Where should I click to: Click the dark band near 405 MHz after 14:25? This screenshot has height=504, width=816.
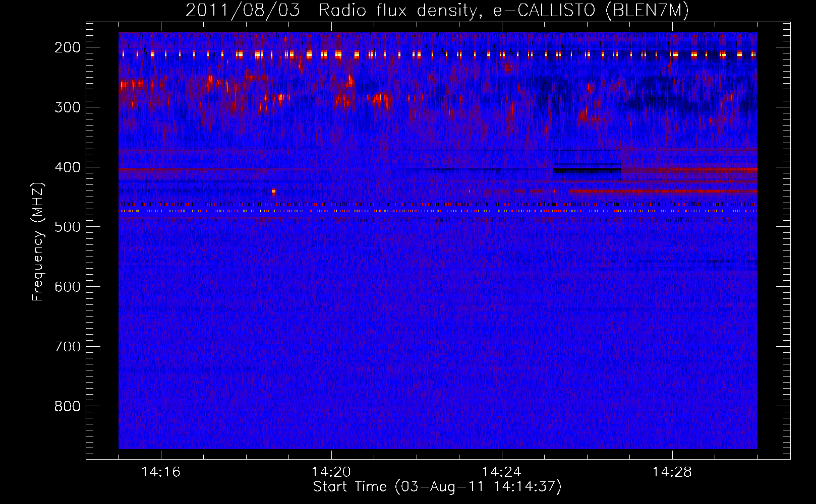click(x=587, y=170)
